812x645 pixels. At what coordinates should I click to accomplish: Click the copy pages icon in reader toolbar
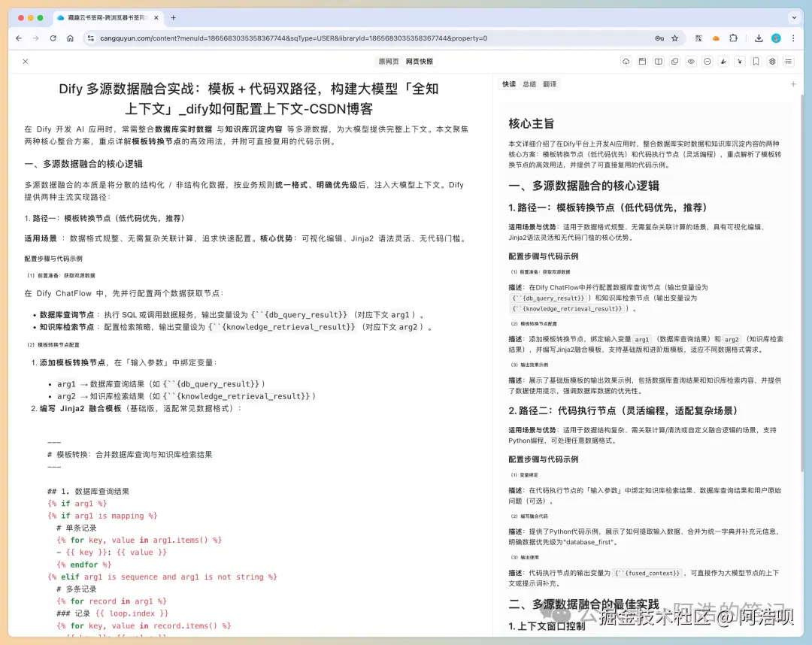click(x=674, y=62)
